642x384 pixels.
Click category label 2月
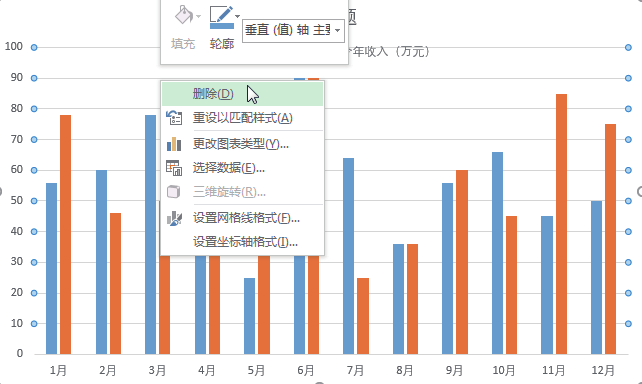pyautogui.click(x=108, y=370)
